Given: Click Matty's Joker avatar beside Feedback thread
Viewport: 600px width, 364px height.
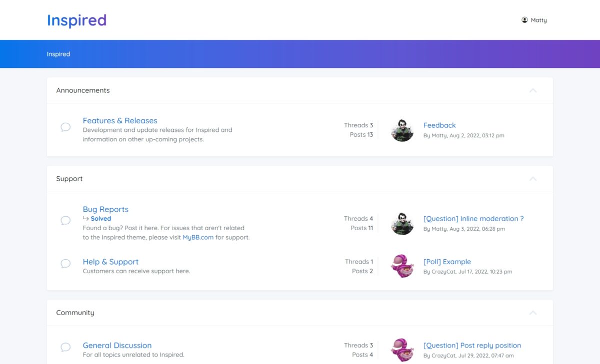Looking at the screenshot, I should [402, 130].
